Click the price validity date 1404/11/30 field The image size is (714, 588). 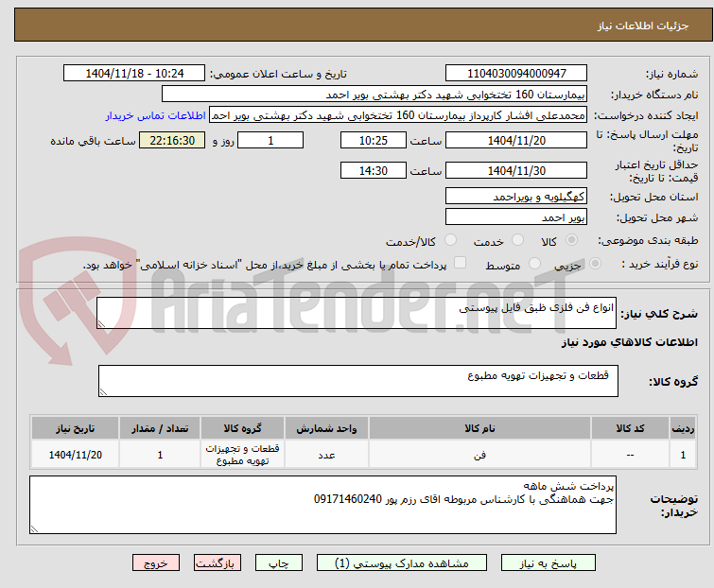click(x=516, y=170)
